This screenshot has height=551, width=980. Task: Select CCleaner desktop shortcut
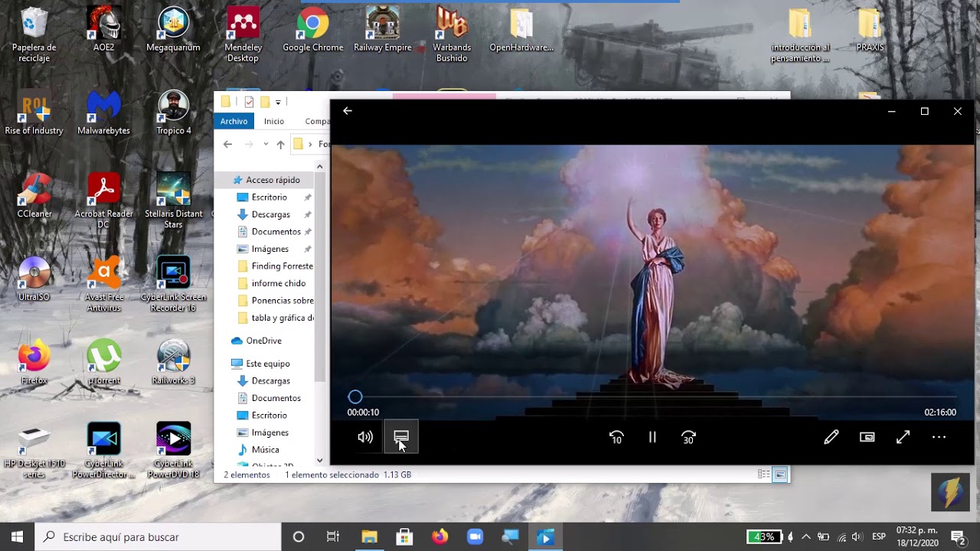[34, 196]
